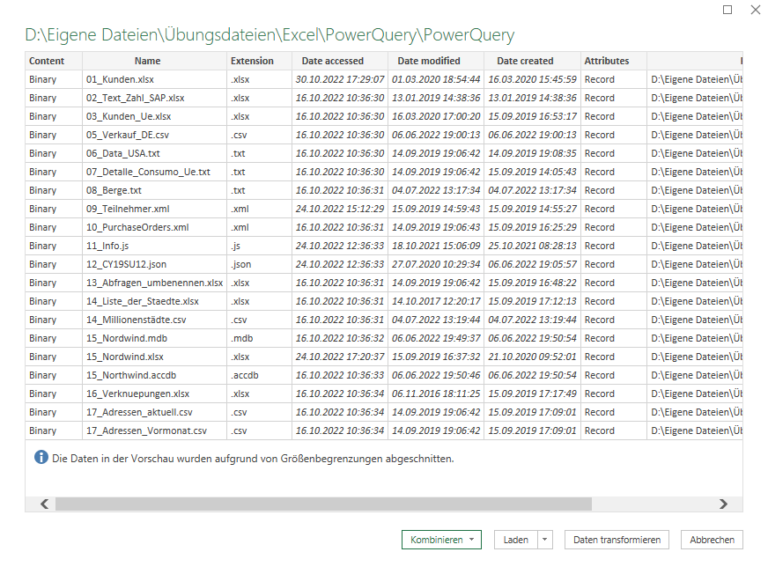
Task: Click Binary link for 09_Teilnehmer.xml
Action: tap(43, 209)
